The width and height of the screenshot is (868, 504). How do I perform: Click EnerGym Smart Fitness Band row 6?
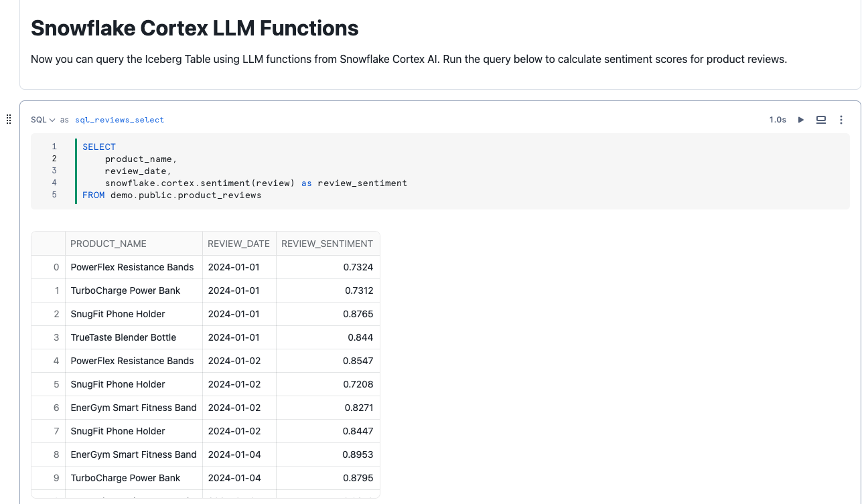click(x=133, y=408)
